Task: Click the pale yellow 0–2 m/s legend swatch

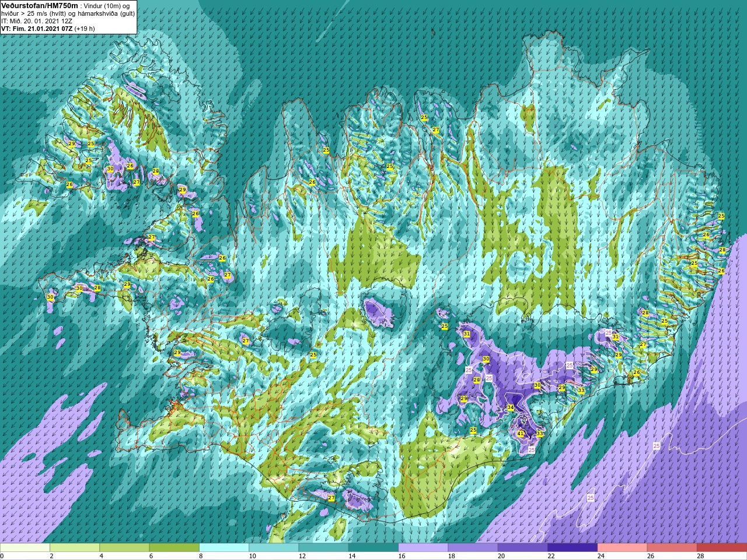Action: (x=25, y=548)
